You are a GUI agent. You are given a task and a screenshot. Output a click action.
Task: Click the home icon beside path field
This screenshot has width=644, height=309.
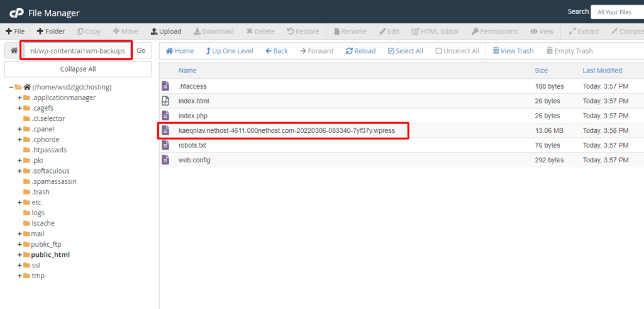[x=13, y=50]
